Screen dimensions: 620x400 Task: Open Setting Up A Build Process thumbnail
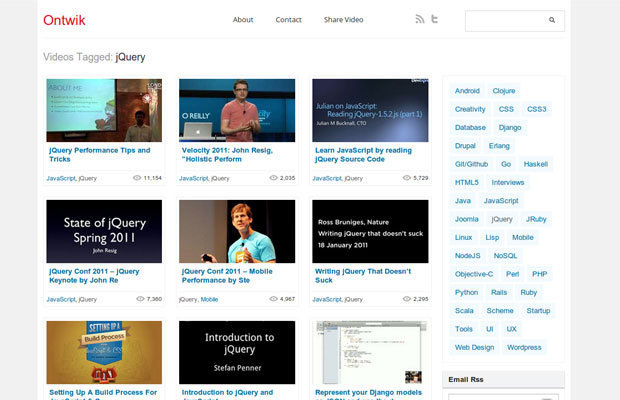[x=104, y=352]
